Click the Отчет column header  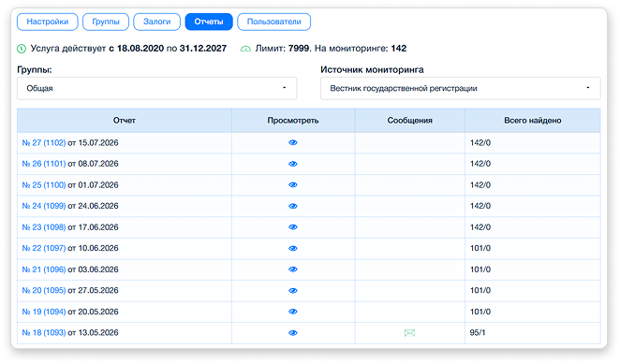tap(125, 121)
